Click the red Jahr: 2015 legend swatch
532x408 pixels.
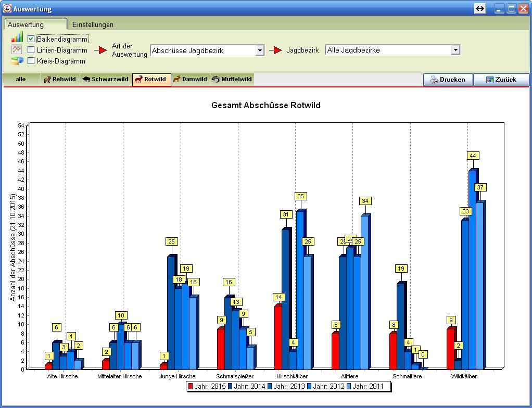pyautogui.click(x=191, y=386)
